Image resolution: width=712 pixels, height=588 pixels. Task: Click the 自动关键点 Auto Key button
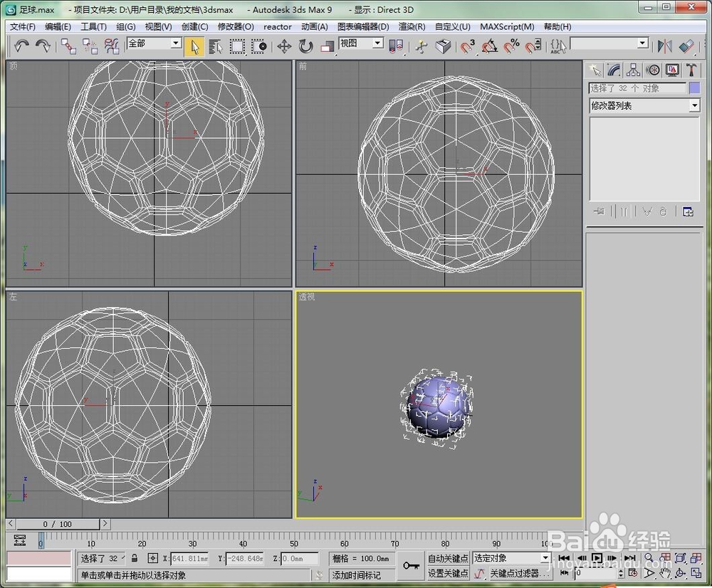click(x=448, y=558)
